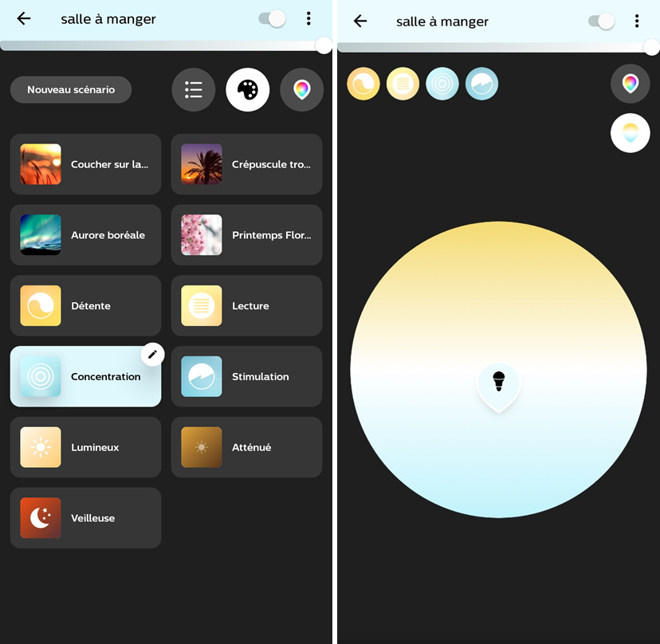Activate Printemps Flor... scene
The image size is (660, 644).
coord(246,235)
